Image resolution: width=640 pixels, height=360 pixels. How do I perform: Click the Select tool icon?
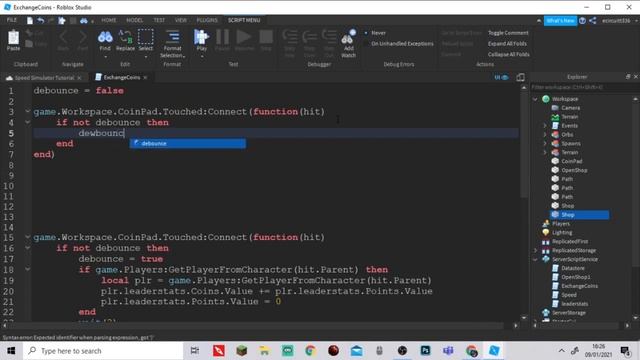click(x=145, y=37)
